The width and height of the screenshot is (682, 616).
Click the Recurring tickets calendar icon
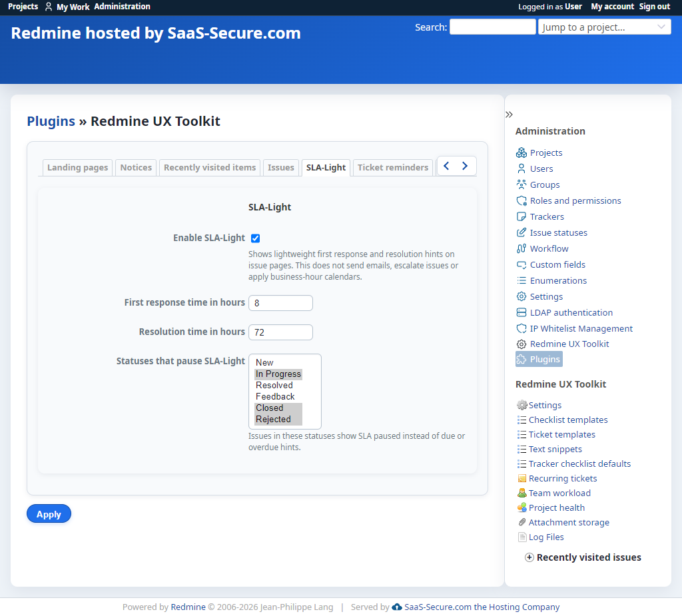(522, 479)
